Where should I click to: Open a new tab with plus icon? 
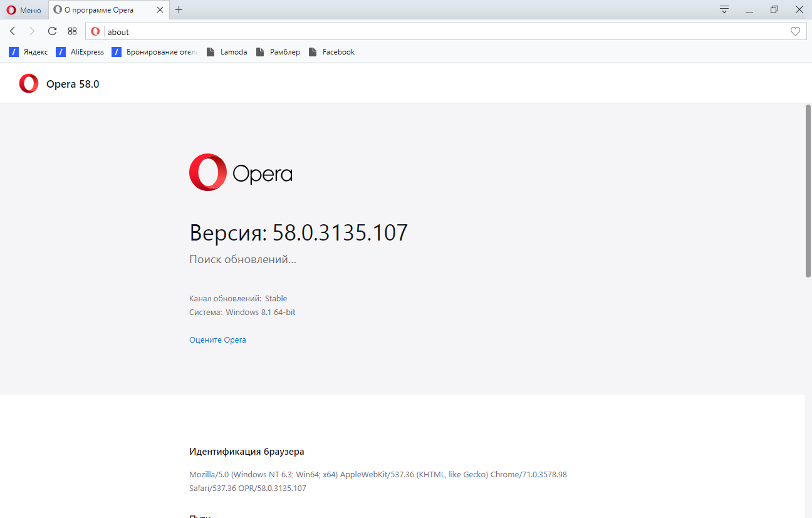[x=179, y=10]
